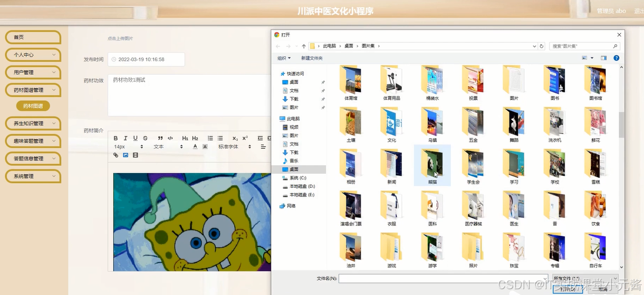Insert a hyperlink with the link icon
The height and width of the screenshot is (295, 644).
116,155
